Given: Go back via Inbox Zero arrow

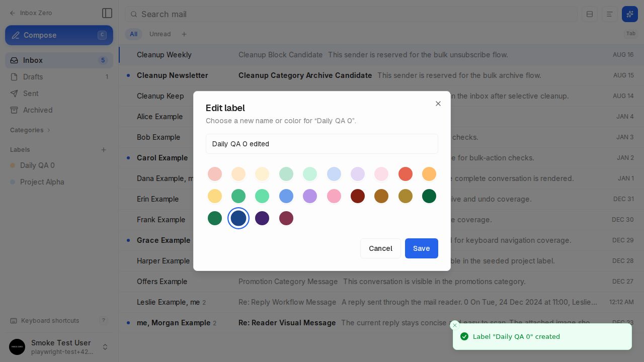Looking at the screenshot, I should 31,13.
